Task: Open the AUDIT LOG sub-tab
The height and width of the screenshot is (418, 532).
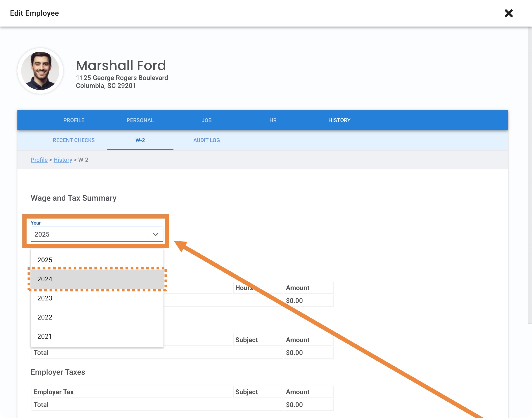Action: pyautogui.click(x=206, y=140)
